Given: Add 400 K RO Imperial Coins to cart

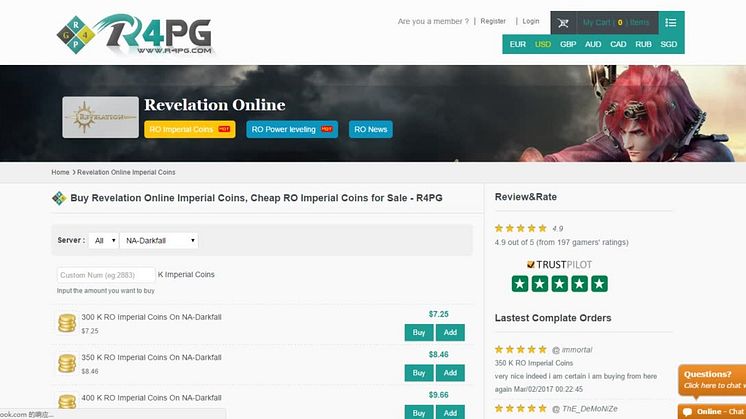Looking at the screenshot, I should coord(450,412).
